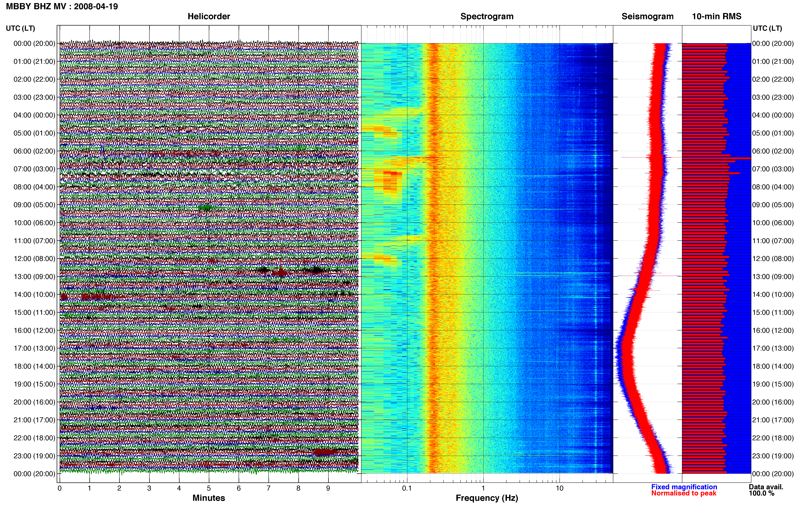Select "13:00 (09:00)" on the helicorder time axis
The image size is (812, 508).
pyautogui.click(x=34, y=277)
